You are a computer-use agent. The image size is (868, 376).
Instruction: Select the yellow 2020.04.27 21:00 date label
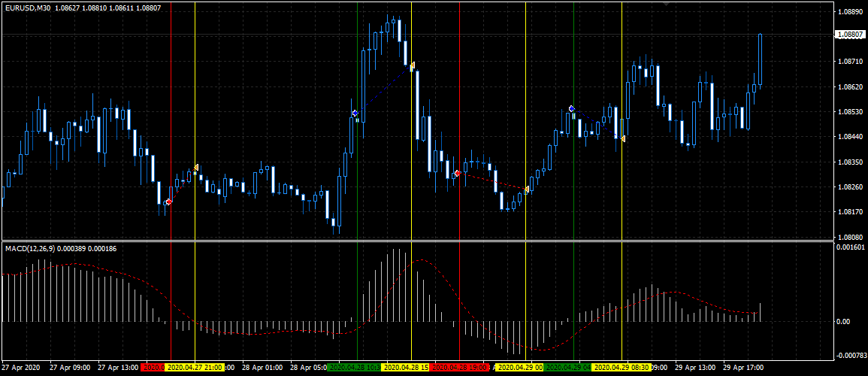click(195, 367)
